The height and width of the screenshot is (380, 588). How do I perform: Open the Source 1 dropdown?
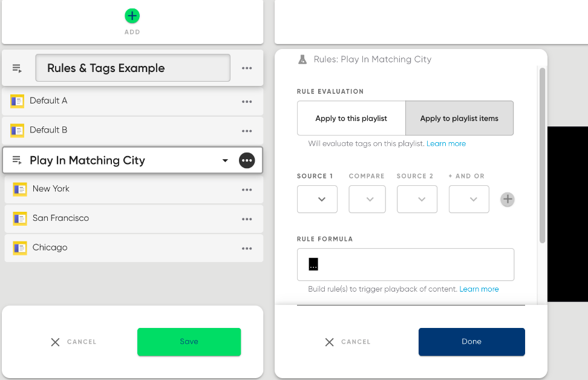(x=317, y=199)
